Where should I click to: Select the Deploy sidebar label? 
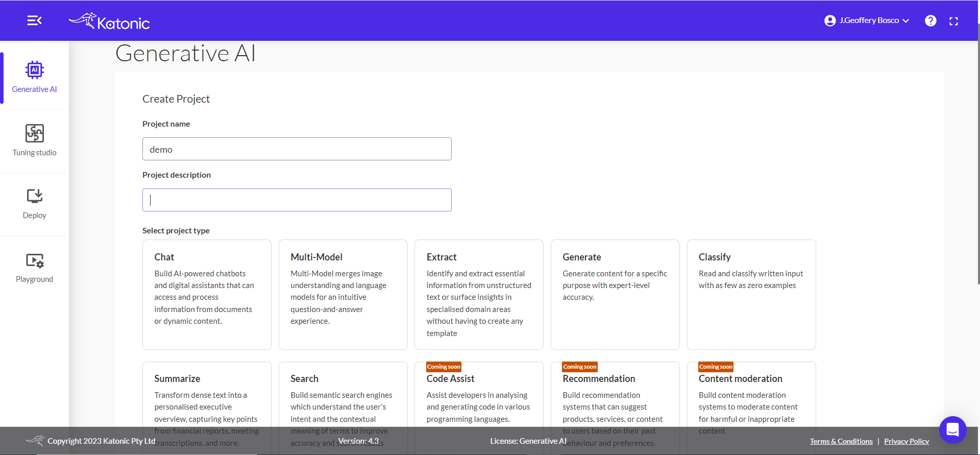point(34,215)
